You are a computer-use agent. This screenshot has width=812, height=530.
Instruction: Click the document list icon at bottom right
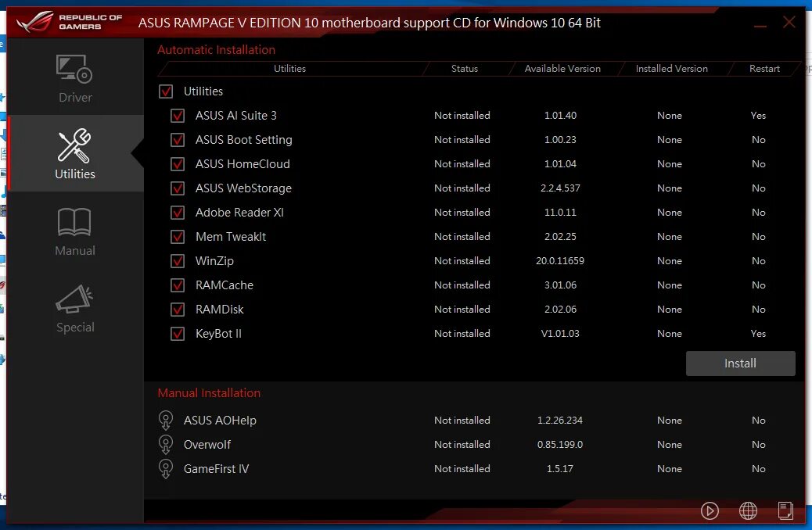[785, 510]
